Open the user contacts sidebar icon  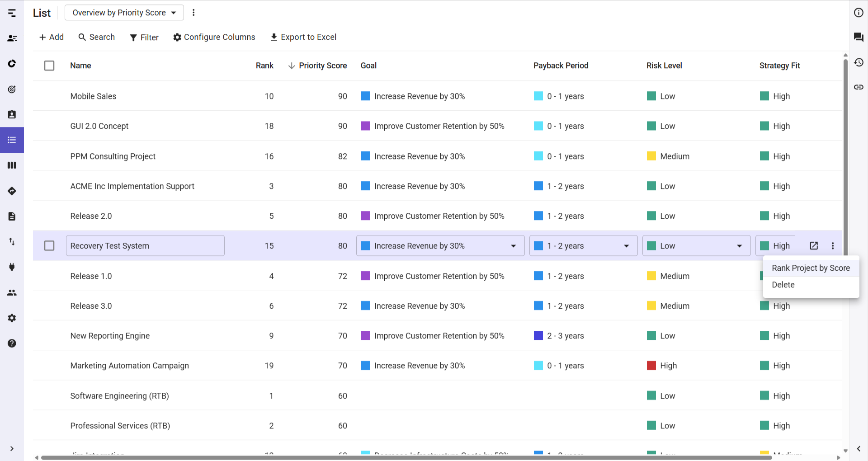(x=12, y=38)
